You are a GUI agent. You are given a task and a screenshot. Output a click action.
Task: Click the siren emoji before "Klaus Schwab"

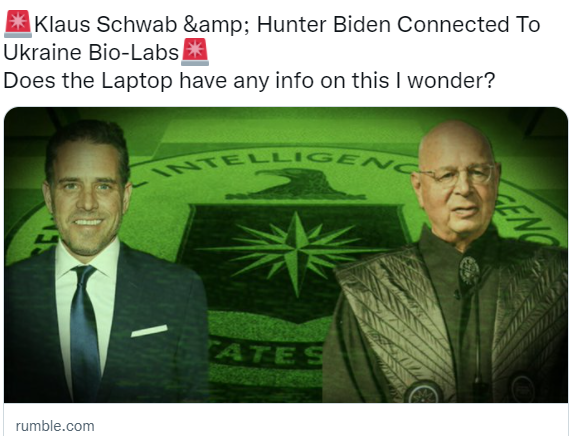[x=18, y=24]
